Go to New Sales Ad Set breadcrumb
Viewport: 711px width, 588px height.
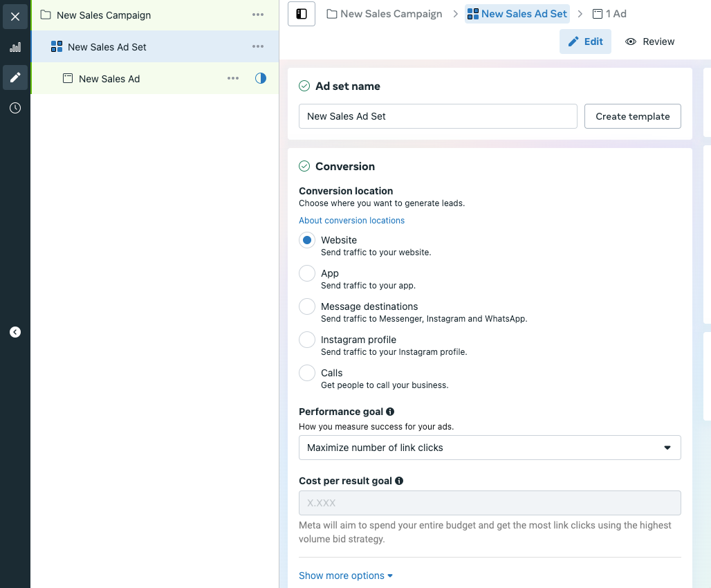[x=517, y=14]
